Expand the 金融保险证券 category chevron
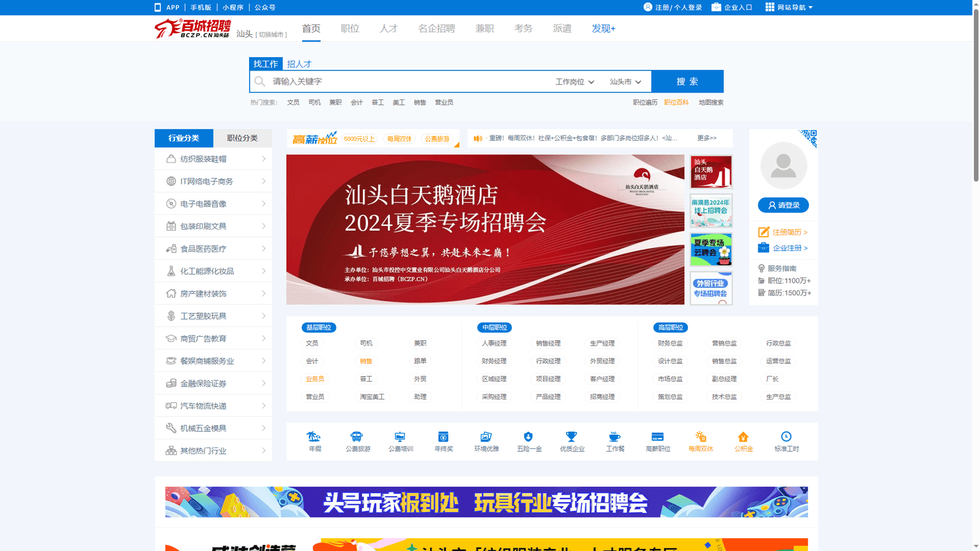The height and width of the screenshot is (551, 980). [263, 383]
